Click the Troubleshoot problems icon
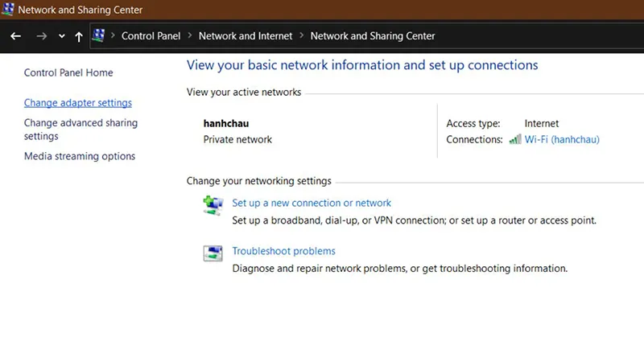The height and width of the screenshot is (362, 644). click(x=213, y=254)
